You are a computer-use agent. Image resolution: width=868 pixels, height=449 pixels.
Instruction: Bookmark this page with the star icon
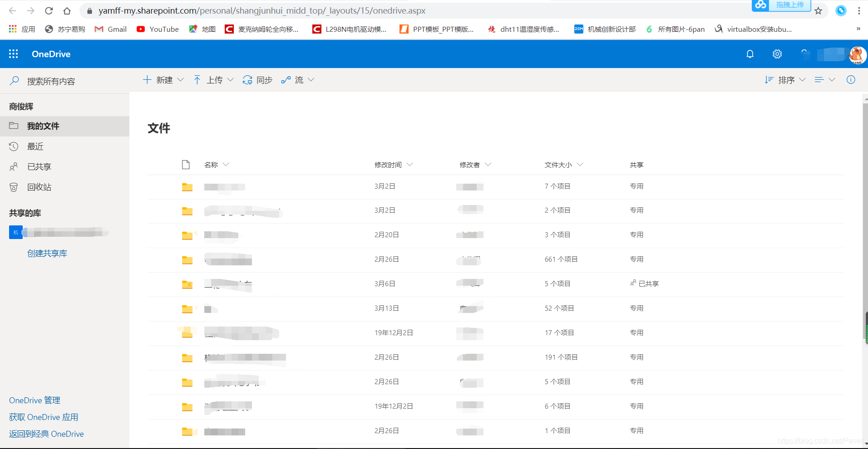coord(818,11)
